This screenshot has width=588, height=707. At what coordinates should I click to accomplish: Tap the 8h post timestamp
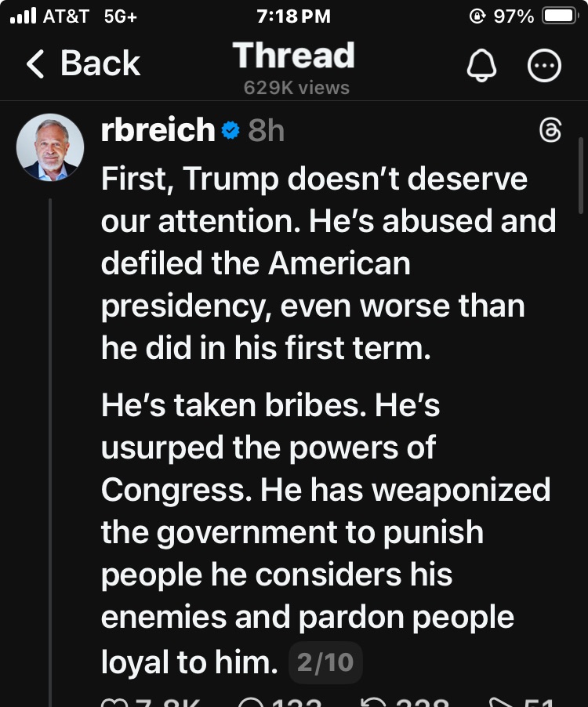tap(266, 131)
